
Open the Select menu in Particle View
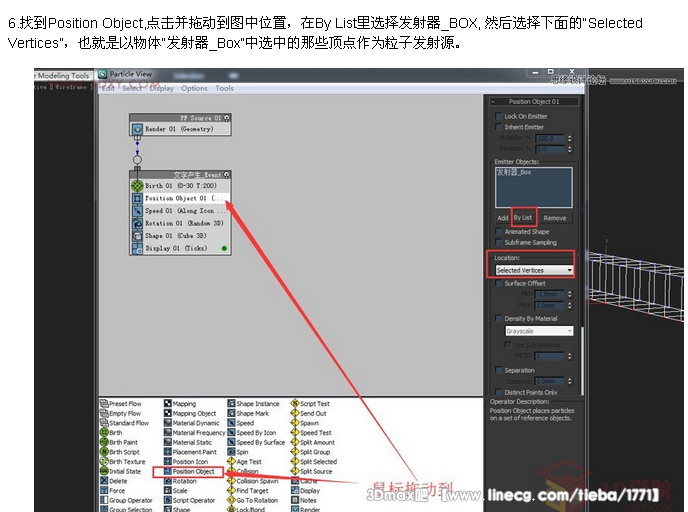pyautogui.click(x=132, y=88)
